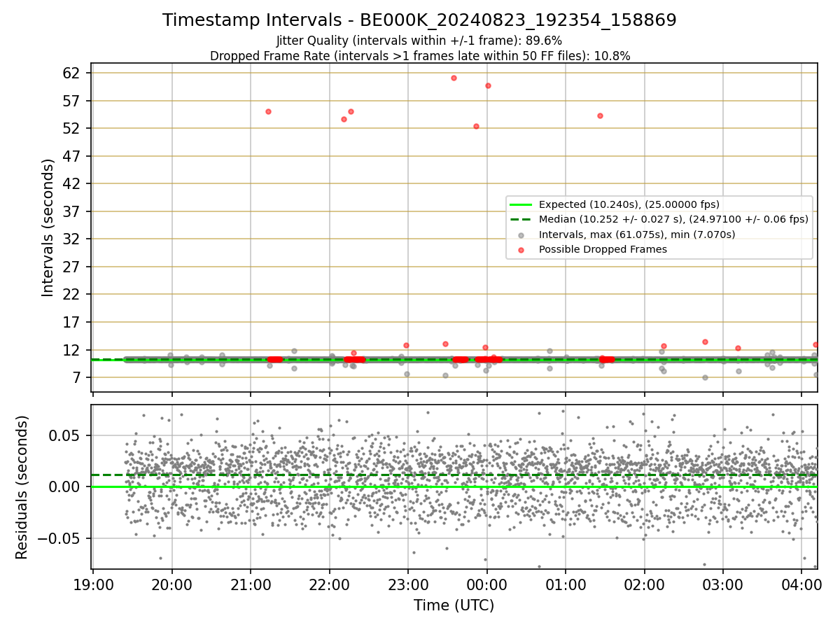Click the 'Median (10.252 +/- 0.027 s)' legend entry
The width and height of the screenshot is (840, 630).
coord(673,219)
